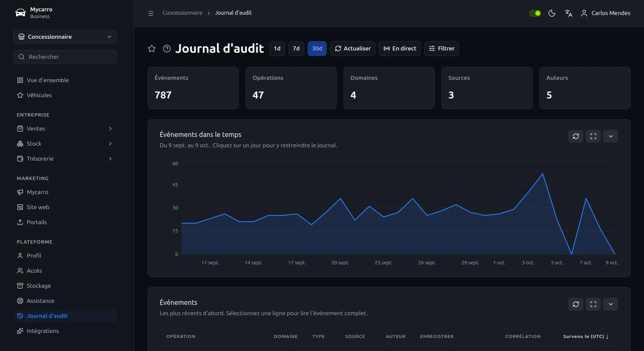
Task: Open Intégrations in sidebar
Action: click(x=65, y=331)
